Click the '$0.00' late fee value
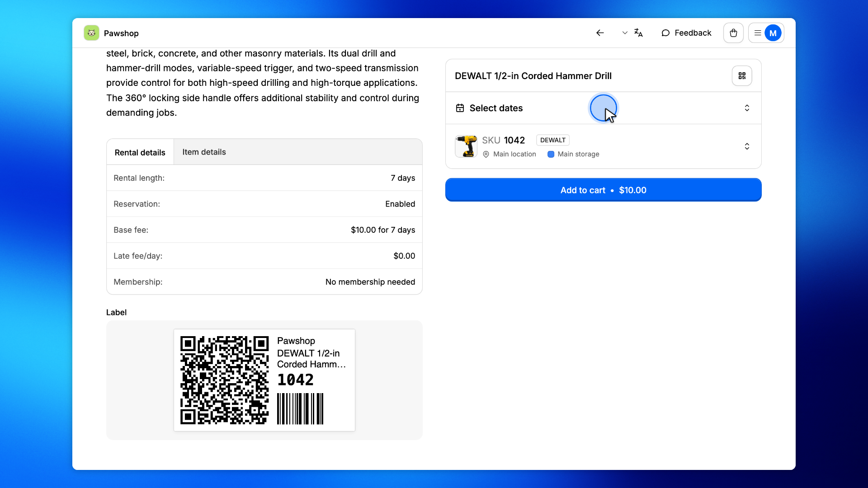Screen dimensions: 868x488 404,256
